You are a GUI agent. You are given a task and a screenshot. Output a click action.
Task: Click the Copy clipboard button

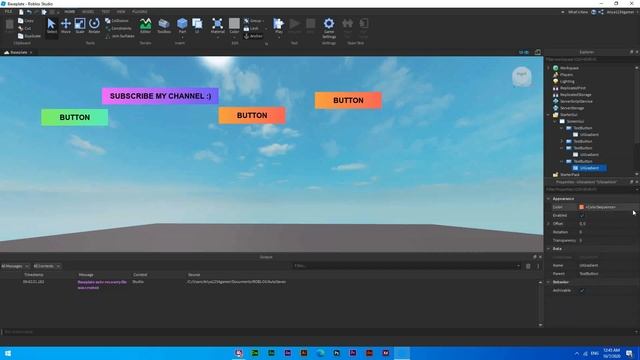(26, 20)
